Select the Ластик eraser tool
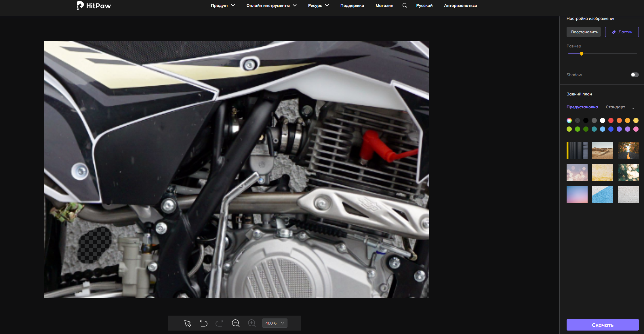Viewport: 644px width, 334px height. [x=622, y=32]
